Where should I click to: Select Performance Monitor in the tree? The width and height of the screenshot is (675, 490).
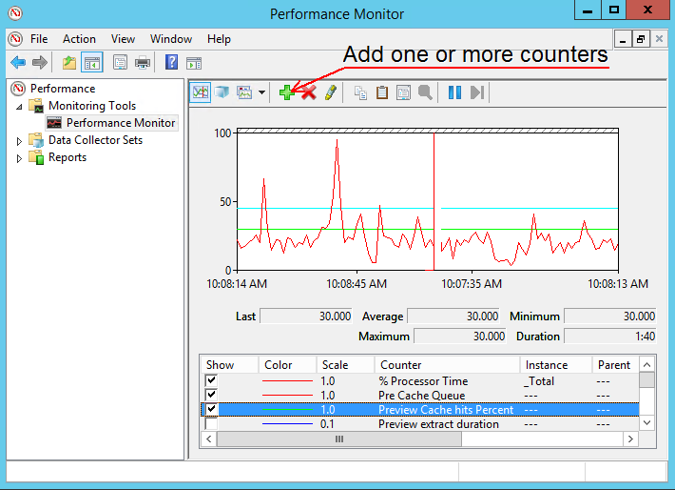120,123
